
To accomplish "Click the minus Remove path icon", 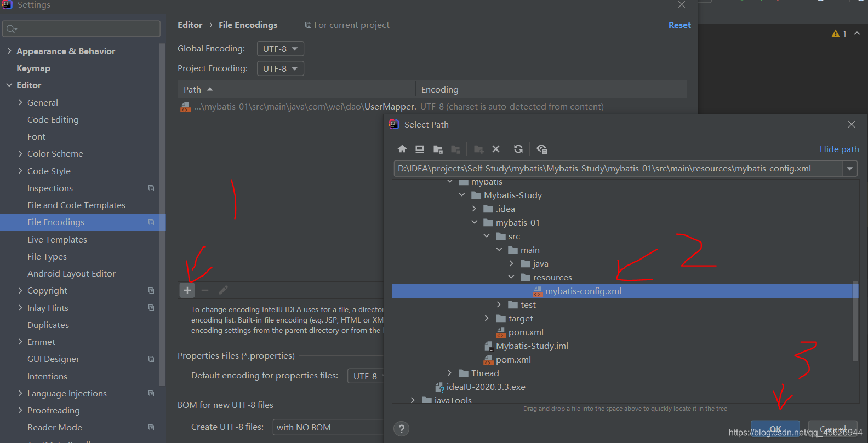I will click(205, 290).
